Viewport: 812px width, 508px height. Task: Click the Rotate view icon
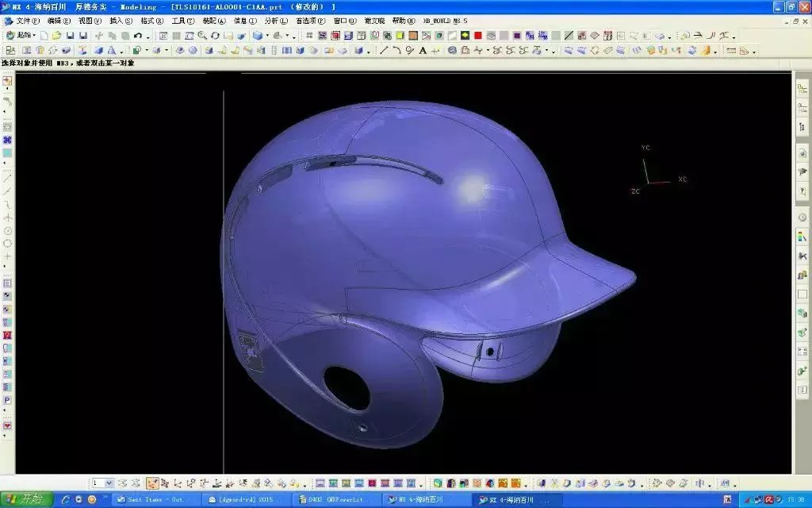click(x=215, y=36)
